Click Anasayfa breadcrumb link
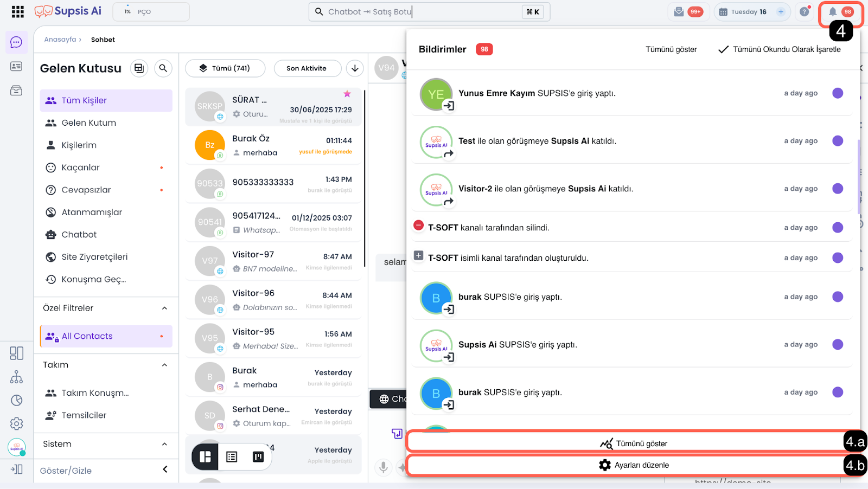The image size is (868, 489). (x=60, y=40)
